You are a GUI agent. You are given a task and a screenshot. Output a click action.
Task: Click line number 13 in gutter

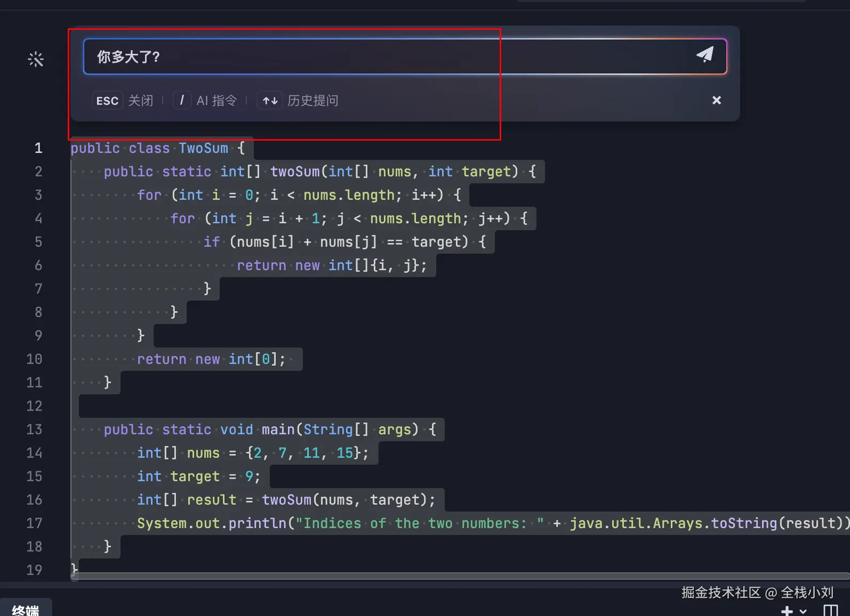point(34,429)
